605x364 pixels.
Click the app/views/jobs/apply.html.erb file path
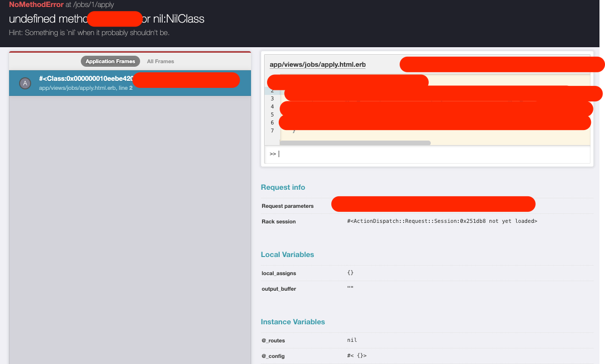[x=318, y=65]
